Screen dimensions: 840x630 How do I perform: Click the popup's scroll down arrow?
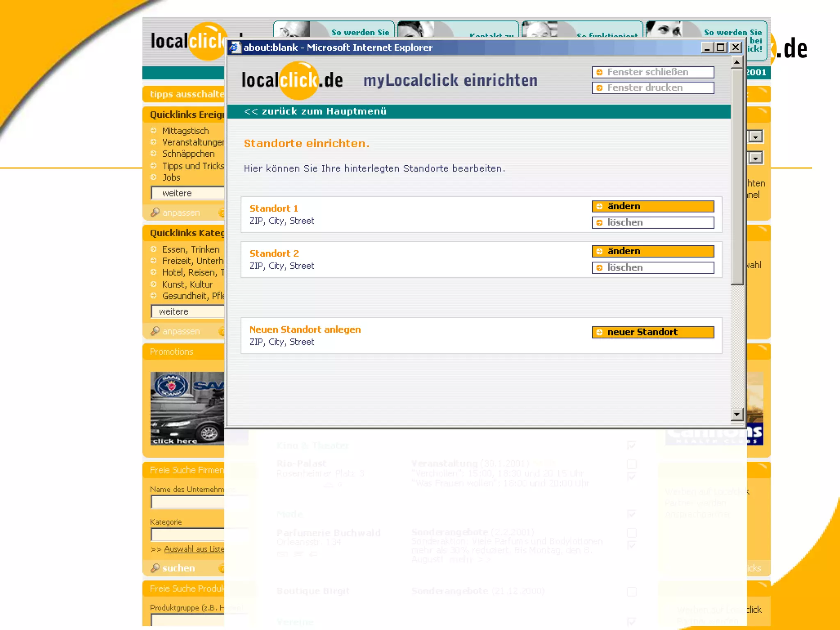[737, 414]
